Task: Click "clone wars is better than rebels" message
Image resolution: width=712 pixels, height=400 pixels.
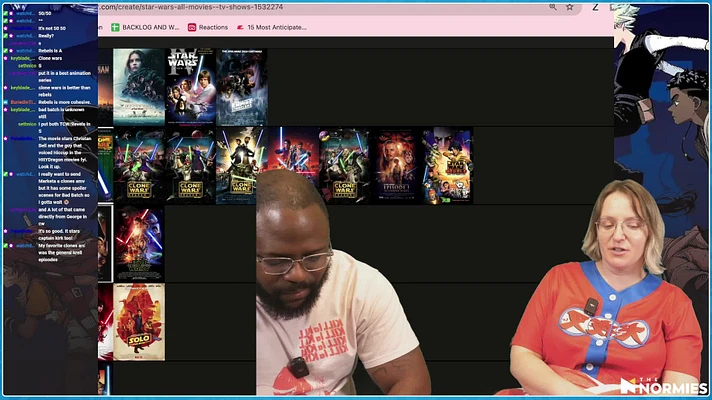Action: pyautogui.click(x=64, y=91)
